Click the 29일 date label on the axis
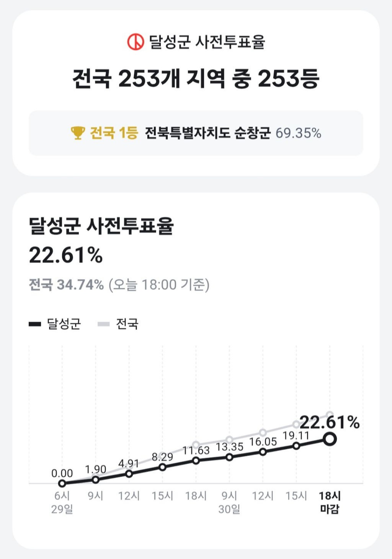The image size is (392, 559). (62, 510)
